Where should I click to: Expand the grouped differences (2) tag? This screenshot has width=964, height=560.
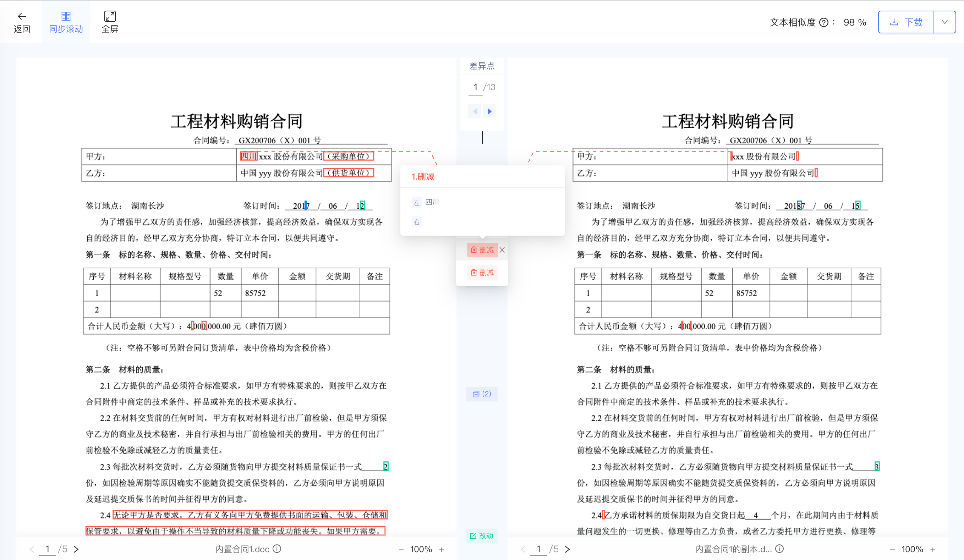point(482,394)
